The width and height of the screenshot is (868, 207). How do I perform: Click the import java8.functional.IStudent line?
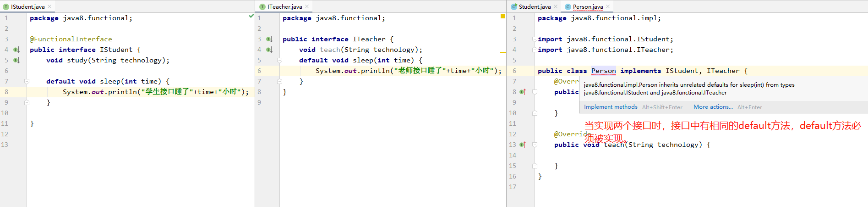point(606,39)
